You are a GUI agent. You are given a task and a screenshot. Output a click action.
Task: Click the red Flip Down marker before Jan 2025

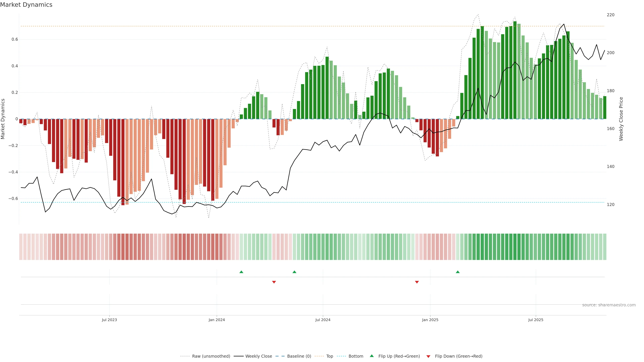click(417, 282)
